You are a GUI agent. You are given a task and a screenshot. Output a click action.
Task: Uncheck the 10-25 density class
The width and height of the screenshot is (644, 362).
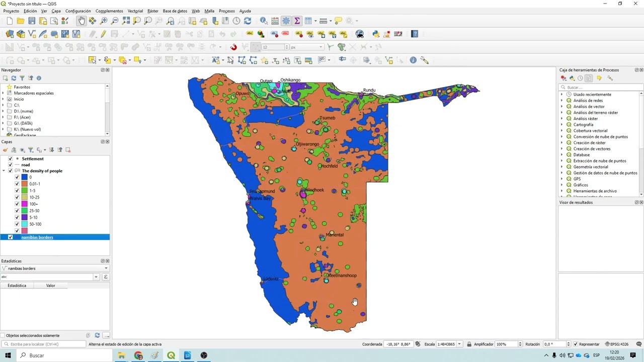click(x=17, y=198)
